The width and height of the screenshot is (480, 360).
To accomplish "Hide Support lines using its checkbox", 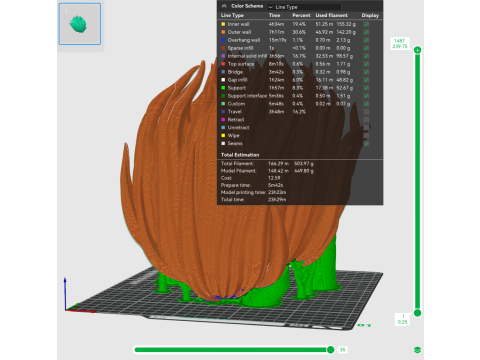I will (x=366, y=88).
